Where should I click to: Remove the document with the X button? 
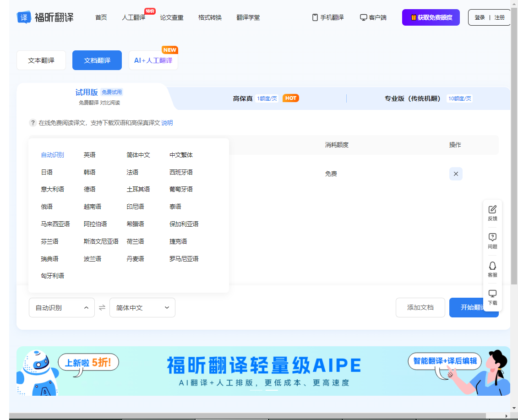(456, 174)
